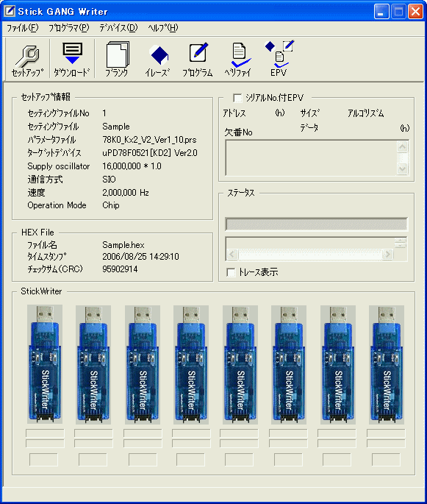Screen dimensions: 427x504
Task: Run the ベリファイ (Verify) tool
Action: click(x=238, y=60)
